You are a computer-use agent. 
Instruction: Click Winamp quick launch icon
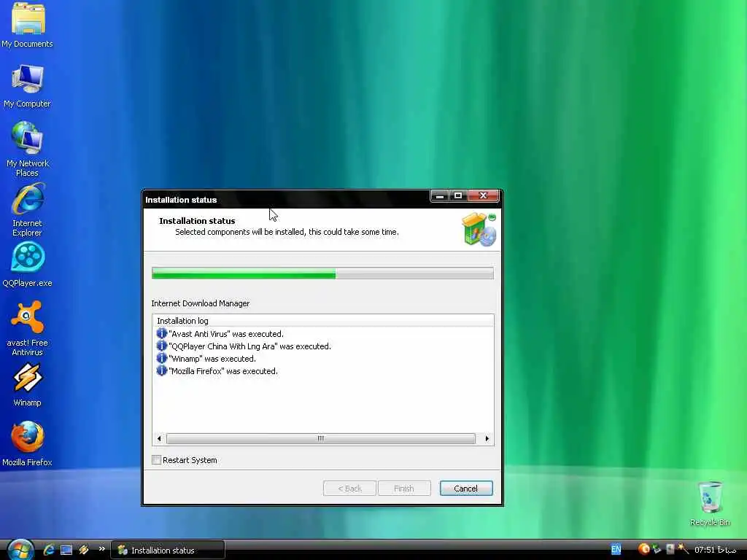coord(84,550)
